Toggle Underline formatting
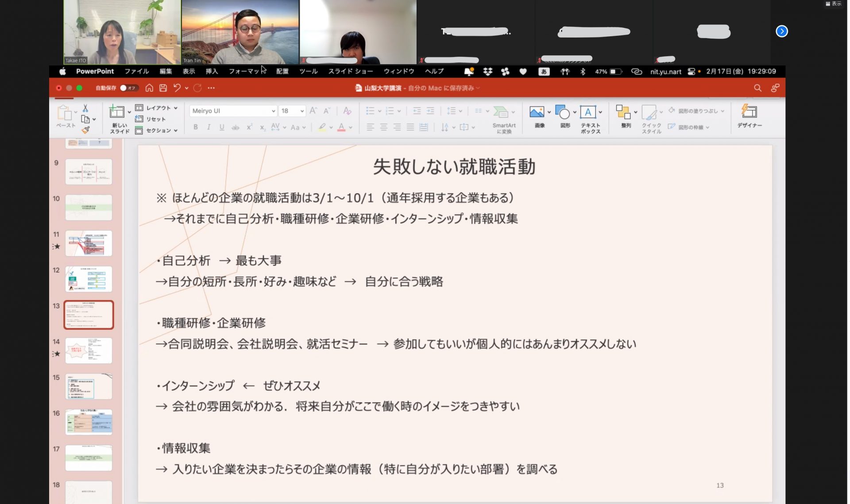The width and height of the screenshot is (850, 504). click(222, 127)
